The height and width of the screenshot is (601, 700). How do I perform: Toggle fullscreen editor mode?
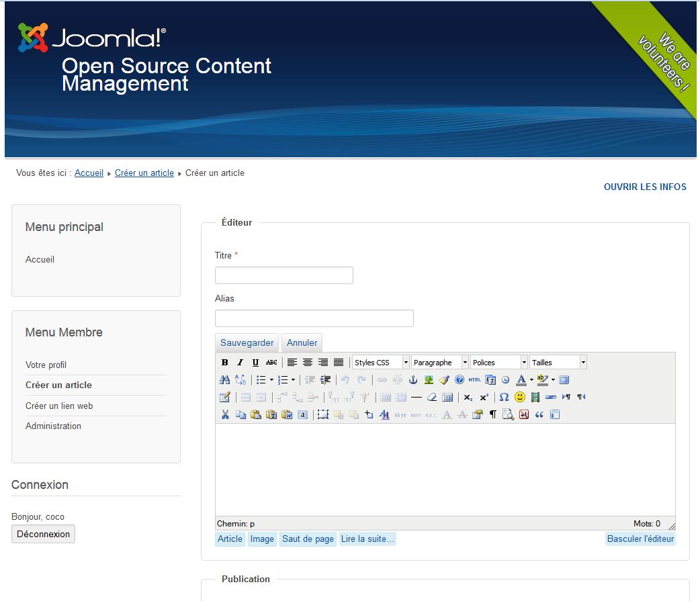tap(564, 379)
